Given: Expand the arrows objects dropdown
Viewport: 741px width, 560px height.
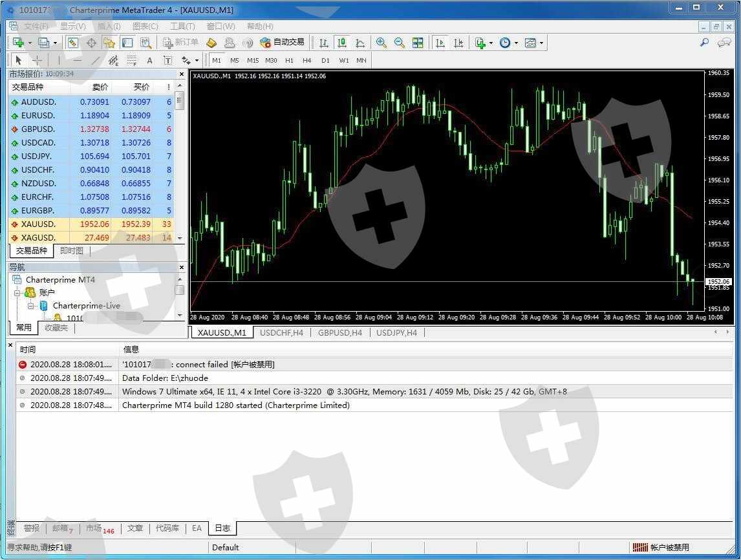Looking at the screenshot, I should [x=197, y=61].
